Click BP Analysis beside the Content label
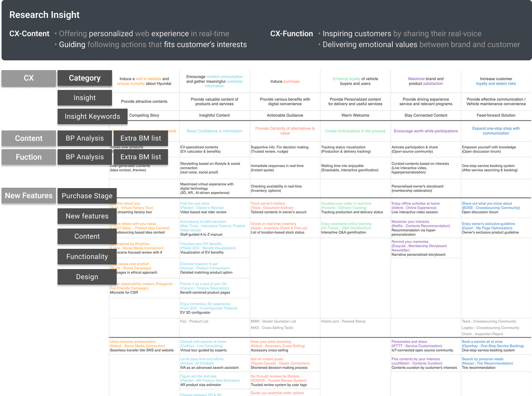 click(x=84, y=138)
